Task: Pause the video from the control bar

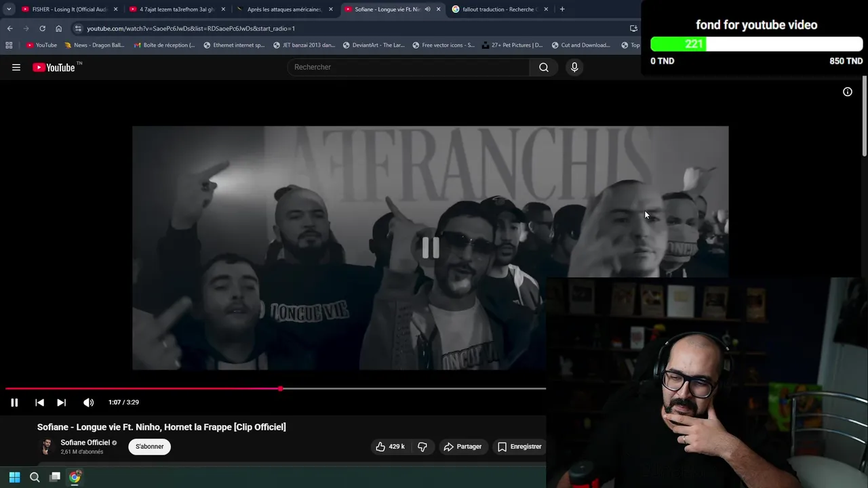Action: pos(14,403)
